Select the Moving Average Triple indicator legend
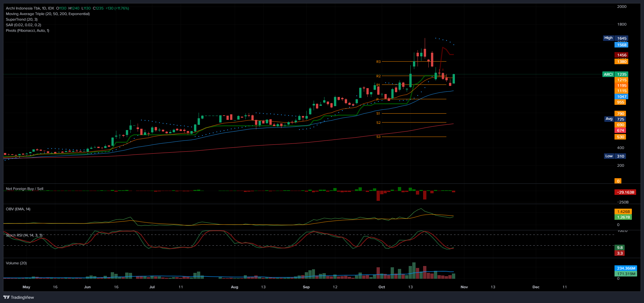Screen dimensions: 644x303 coord(48,14)
